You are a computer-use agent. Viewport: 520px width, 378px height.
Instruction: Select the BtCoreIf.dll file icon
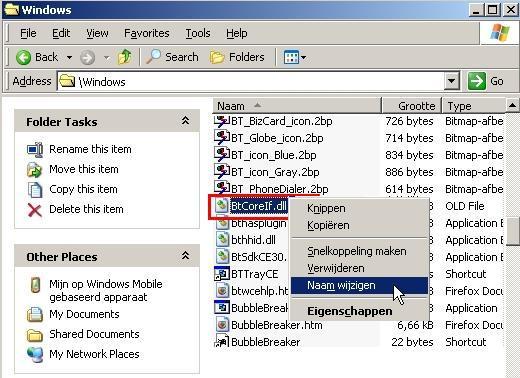click(x=222, y=206)
